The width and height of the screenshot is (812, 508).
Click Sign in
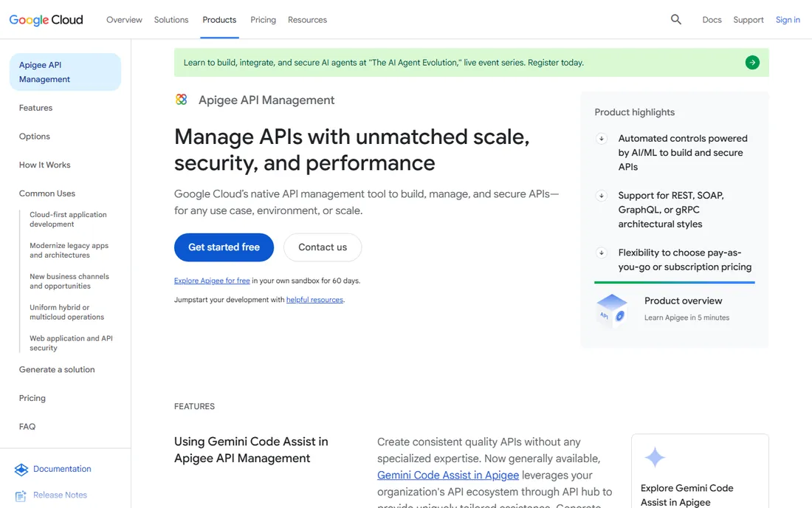point(788,20)
